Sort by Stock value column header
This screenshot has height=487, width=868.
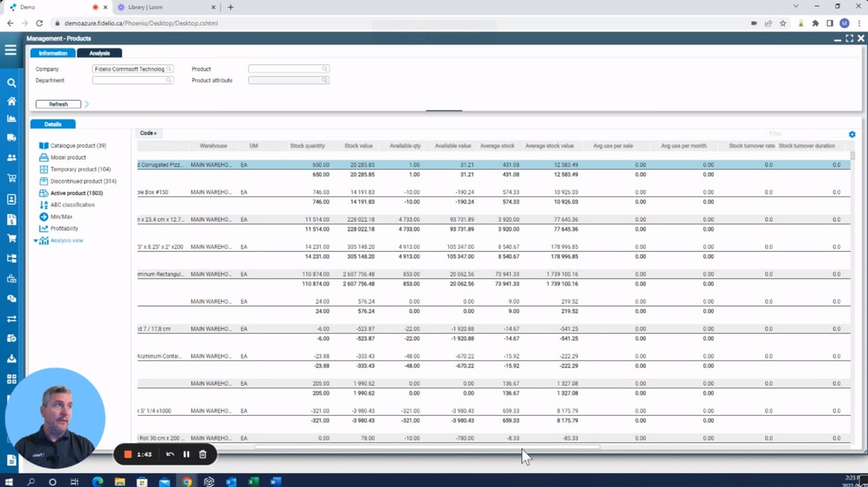coord(358,146)
